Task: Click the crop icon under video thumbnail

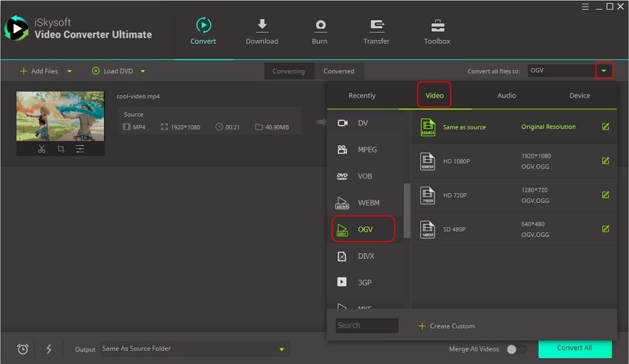Action: [x=61, y=149]
